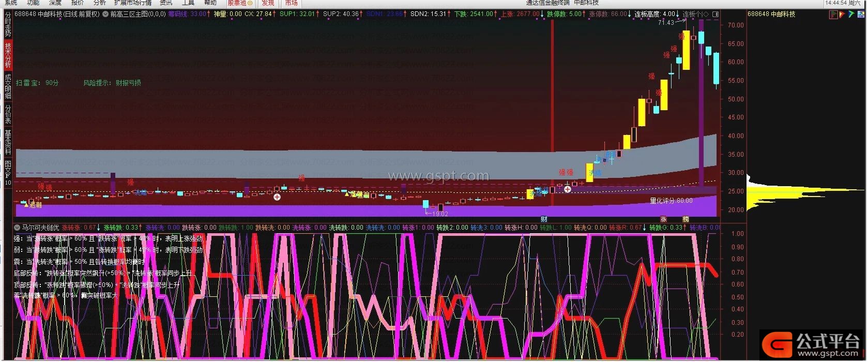
Task: Click the clock showing 14:44:54 周六
Action: click(843, 3)
